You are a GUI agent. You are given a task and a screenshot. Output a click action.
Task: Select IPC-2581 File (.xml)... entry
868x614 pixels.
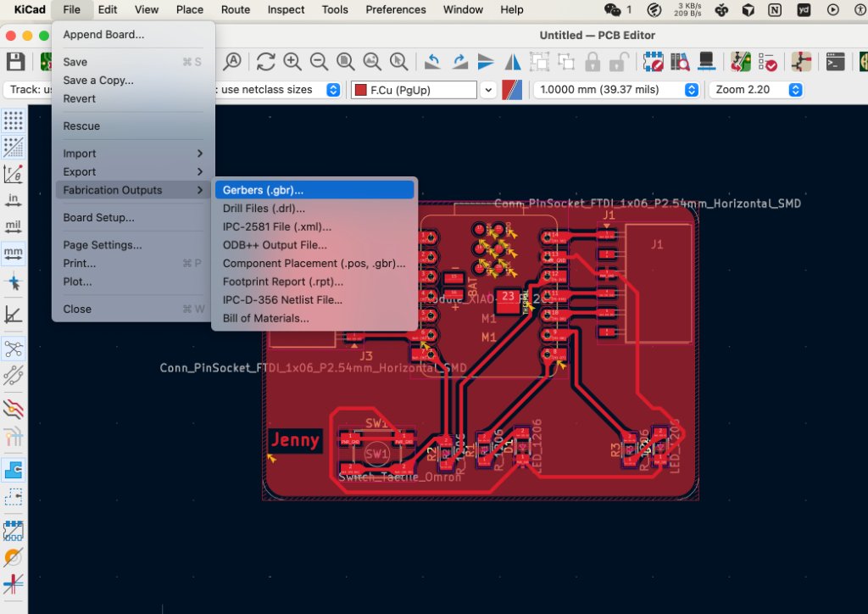314,226
